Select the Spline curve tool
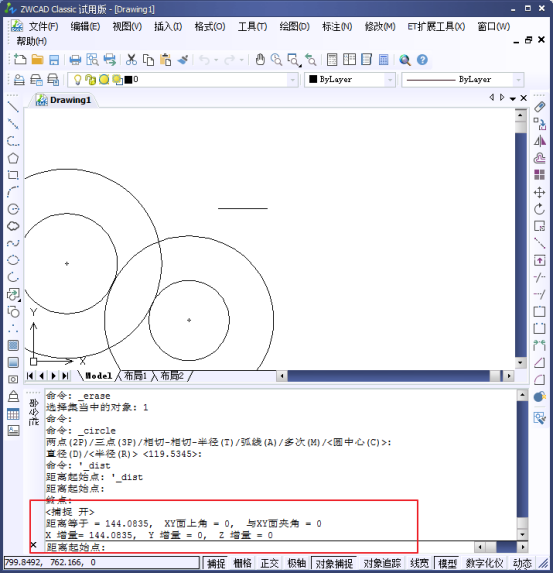This screenshot has height=573, width=554. [x=13, y=243]
